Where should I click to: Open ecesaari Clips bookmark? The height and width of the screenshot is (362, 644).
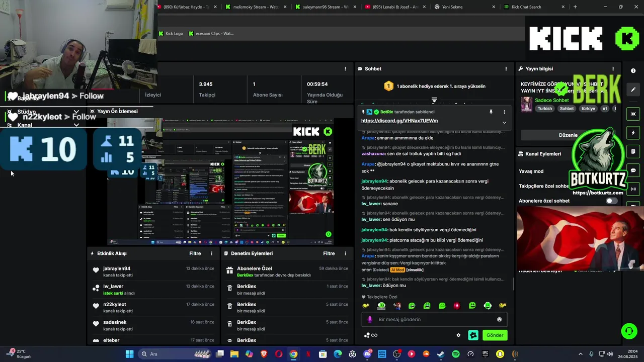point(211,34)
